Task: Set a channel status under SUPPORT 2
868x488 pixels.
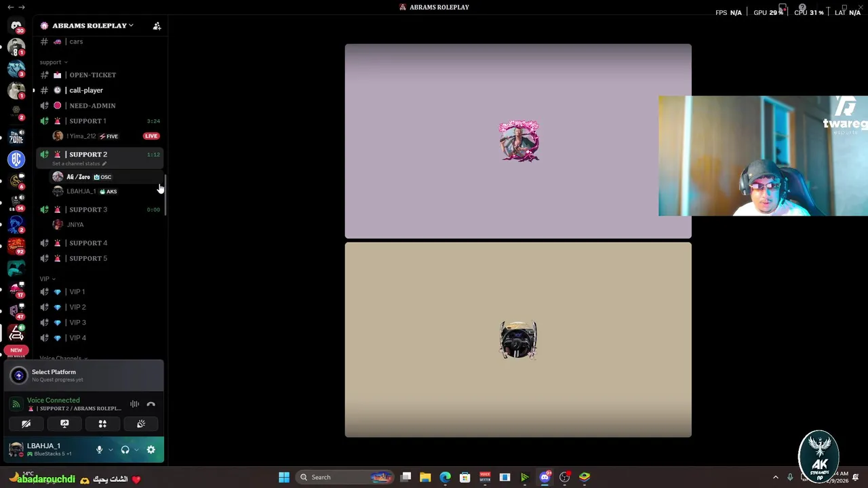Action: (79, 163)
